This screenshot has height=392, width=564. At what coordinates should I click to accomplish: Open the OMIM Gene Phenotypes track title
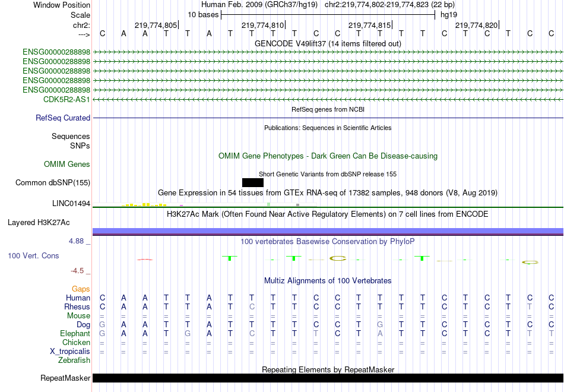click(328, 156)
